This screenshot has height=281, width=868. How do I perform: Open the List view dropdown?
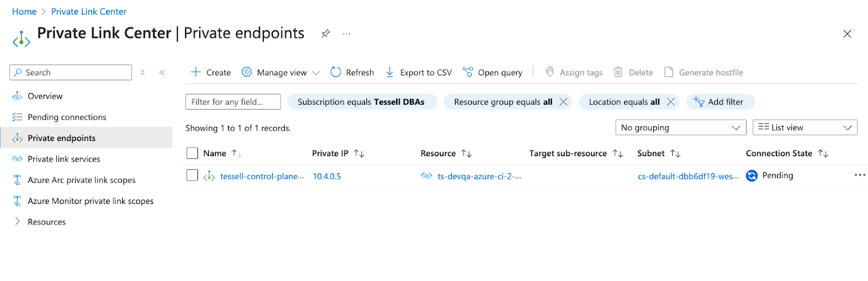(805, 127)
